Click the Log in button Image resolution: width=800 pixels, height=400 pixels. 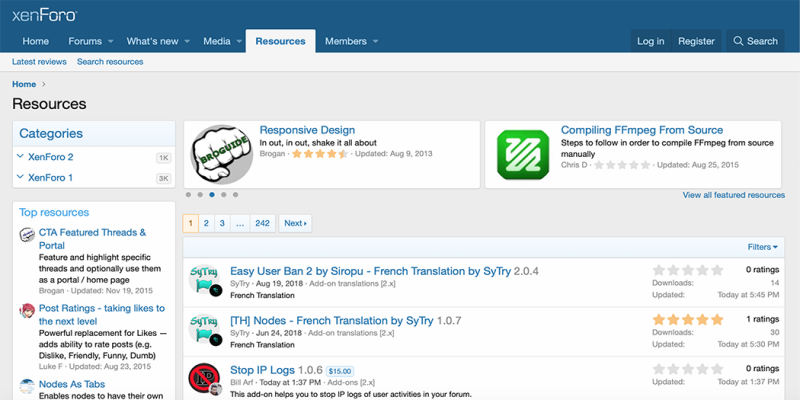pyautogui.click(x=651, y=41)
